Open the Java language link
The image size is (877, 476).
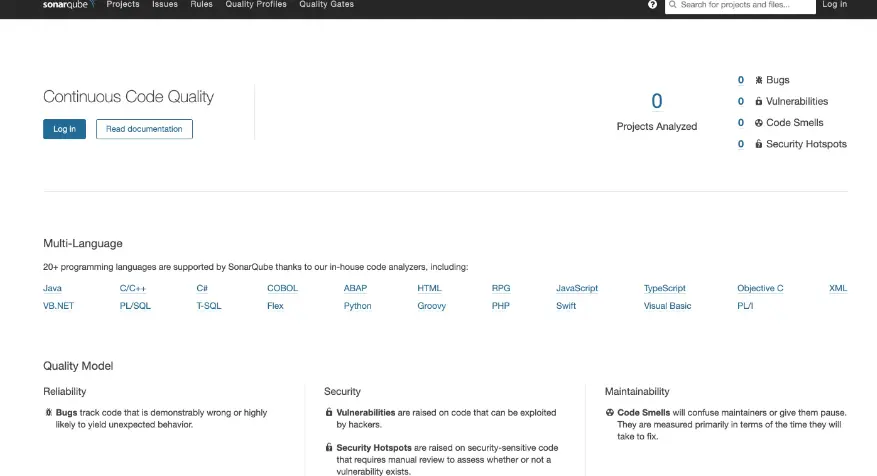tap(53, 288)
